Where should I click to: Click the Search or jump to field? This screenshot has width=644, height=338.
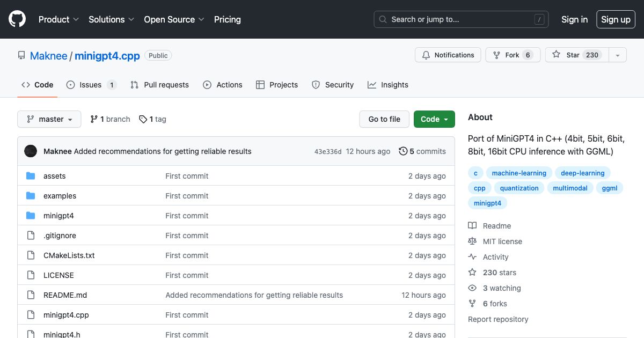[460, 19]
